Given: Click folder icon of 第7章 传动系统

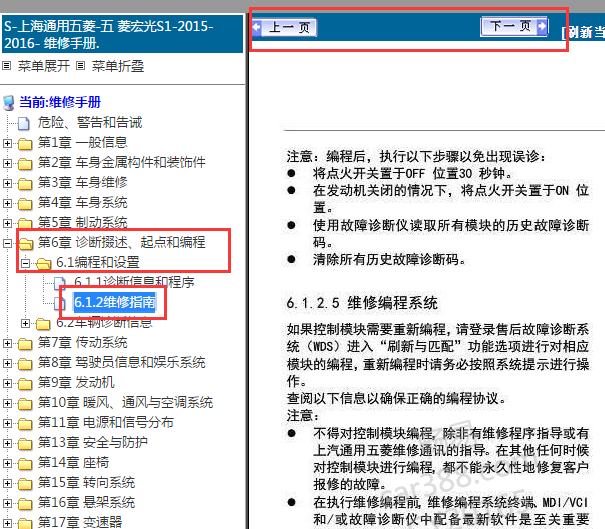Looking at the screenshot, I should pyautogui.click(x=25, y=344).
